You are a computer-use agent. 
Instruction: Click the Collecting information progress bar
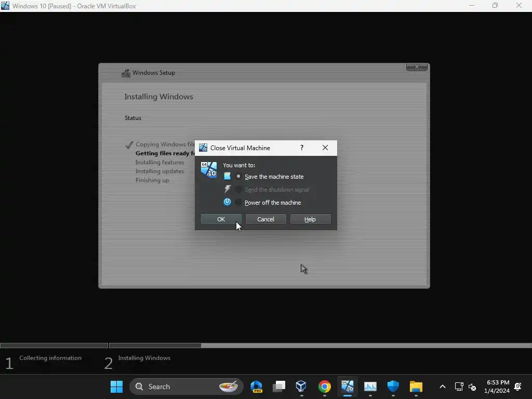click(54, 345)
